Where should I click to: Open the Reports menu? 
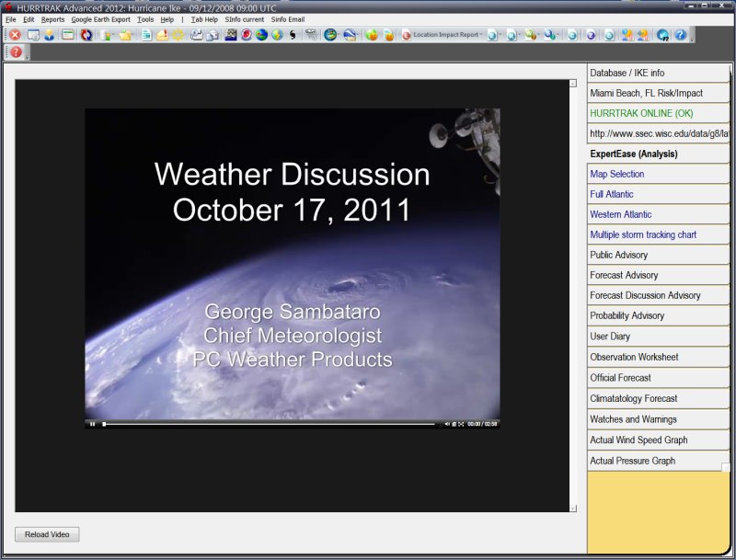coord(52,19)
